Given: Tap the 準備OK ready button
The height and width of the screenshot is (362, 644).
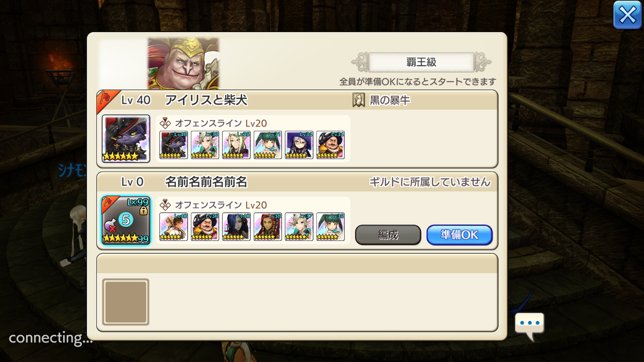Looking at the screenshot, I should [x=459, y=235].
